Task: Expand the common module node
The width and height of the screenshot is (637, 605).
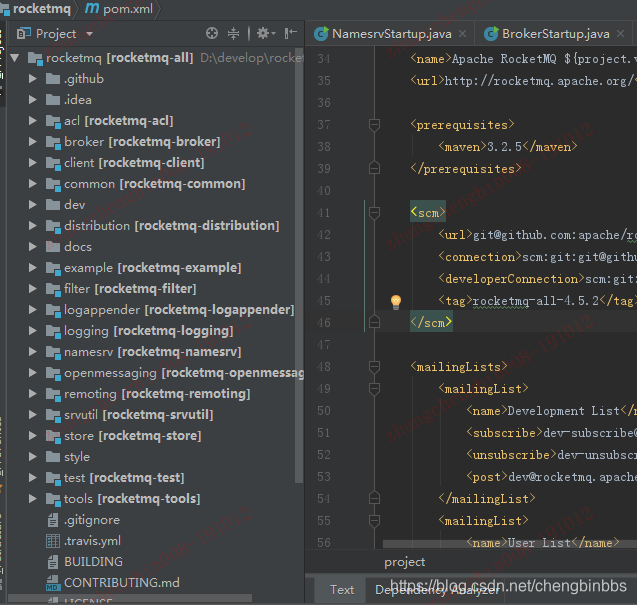Action: (x=32, y=184)
